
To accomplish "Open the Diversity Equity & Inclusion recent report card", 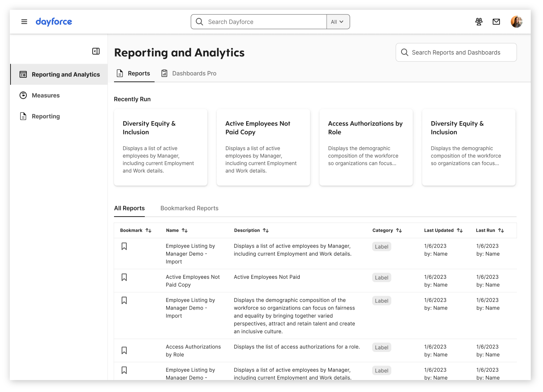I will click(x=160, y=147).
